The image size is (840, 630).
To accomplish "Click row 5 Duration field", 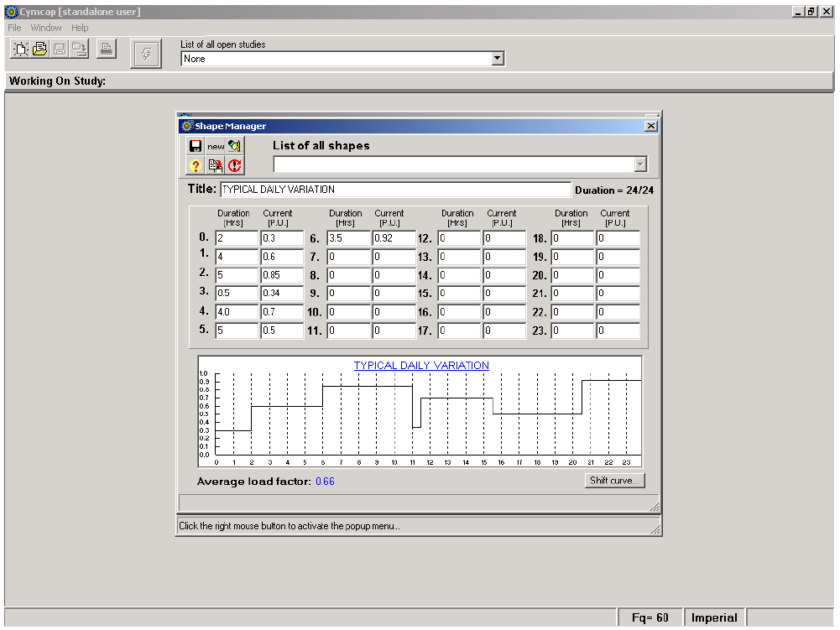I will click(x=237, y=331).
